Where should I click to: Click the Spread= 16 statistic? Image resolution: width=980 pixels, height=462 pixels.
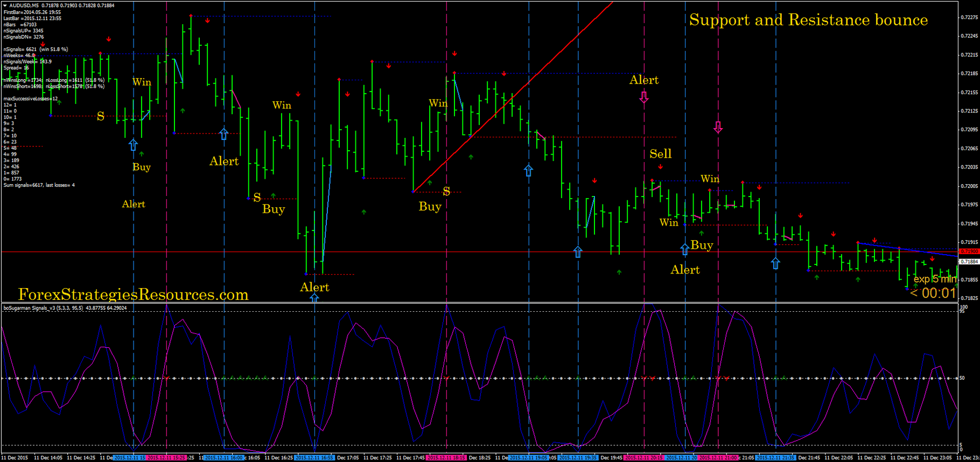pos(16,68)
